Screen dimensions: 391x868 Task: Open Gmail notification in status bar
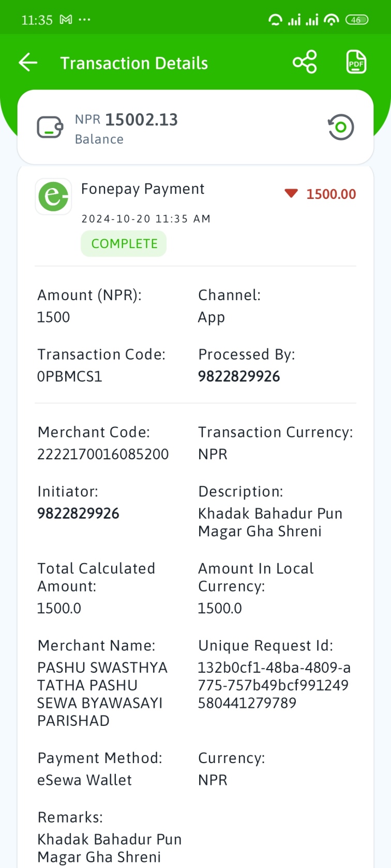[66, 20]
